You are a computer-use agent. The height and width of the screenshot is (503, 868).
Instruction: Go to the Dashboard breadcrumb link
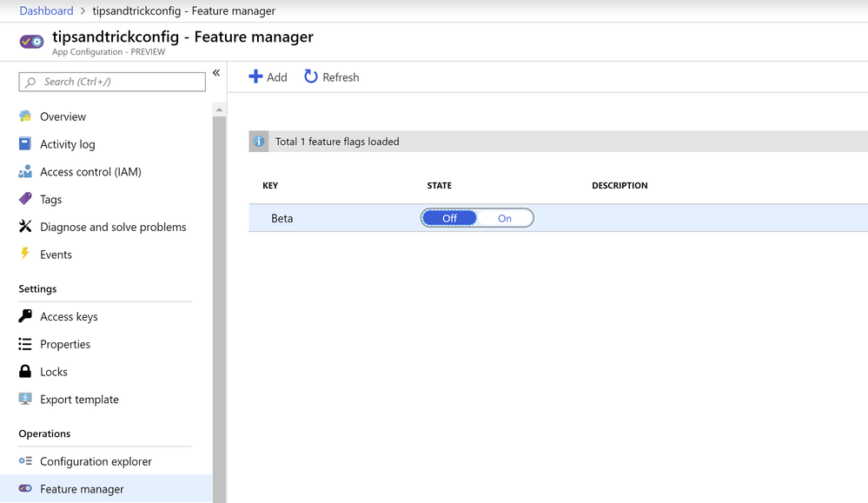[x=46, y=10]
